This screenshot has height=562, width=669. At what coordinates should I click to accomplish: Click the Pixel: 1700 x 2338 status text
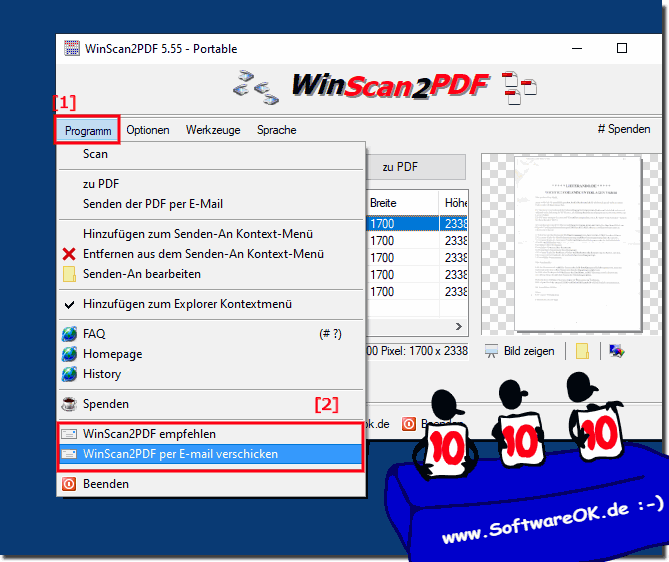[x=417, y=351]
